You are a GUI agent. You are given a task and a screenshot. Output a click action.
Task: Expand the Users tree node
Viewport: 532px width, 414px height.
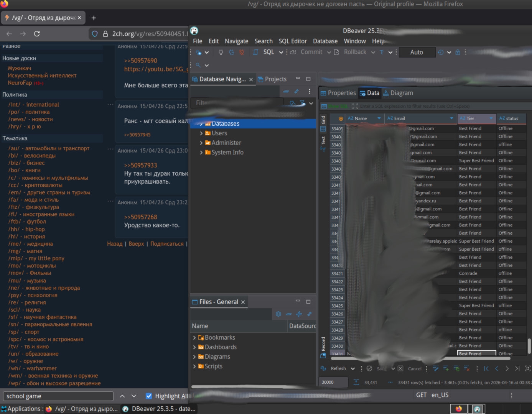point(201,133)
